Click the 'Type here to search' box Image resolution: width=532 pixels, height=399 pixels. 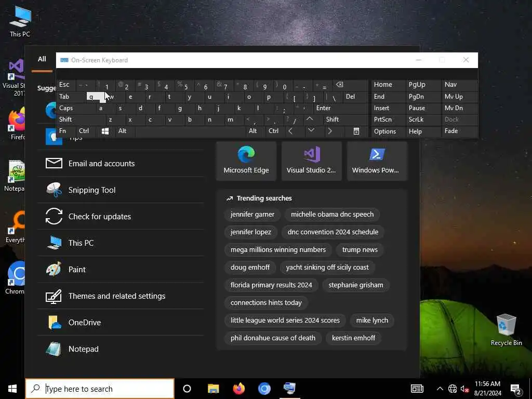[x=100, y=389]
